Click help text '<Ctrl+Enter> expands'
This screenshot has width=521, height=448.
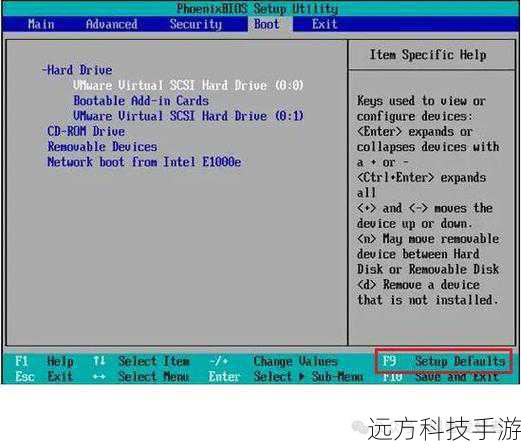(x=421, y=178)
